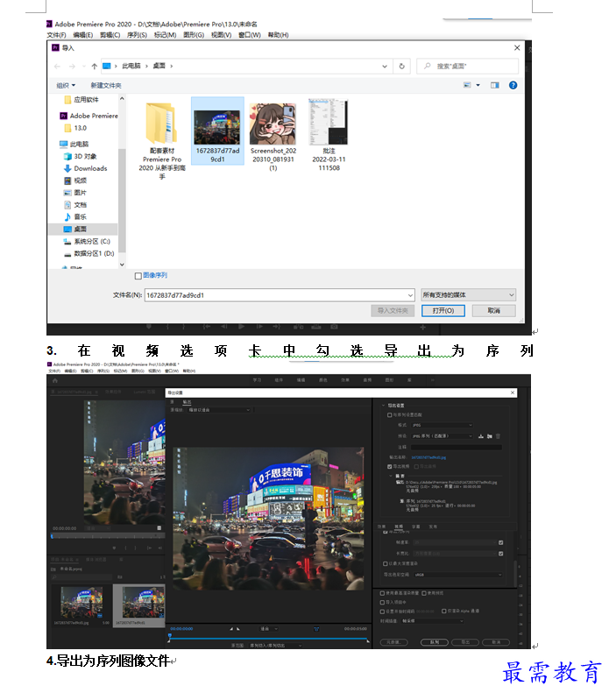Toggle the checkbox beside the aspect ratio field

[x=500, y=554]
